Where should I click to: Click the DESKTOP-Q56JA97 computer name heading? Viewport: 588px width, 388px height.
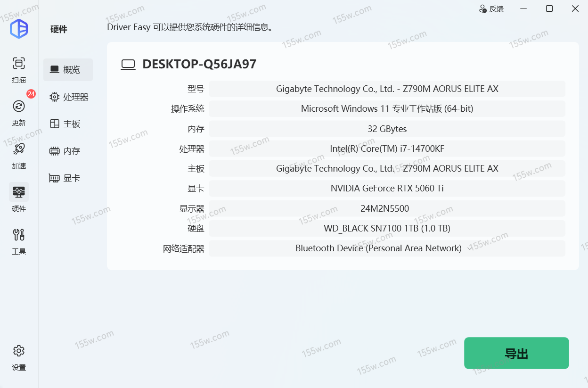click(x=199, y=64)
